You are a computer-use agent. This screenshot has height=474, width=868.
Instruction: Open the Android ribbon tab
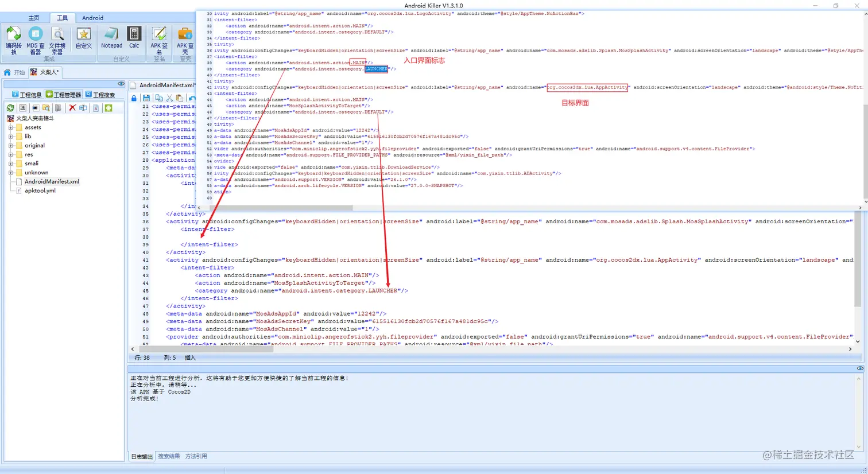92,18
